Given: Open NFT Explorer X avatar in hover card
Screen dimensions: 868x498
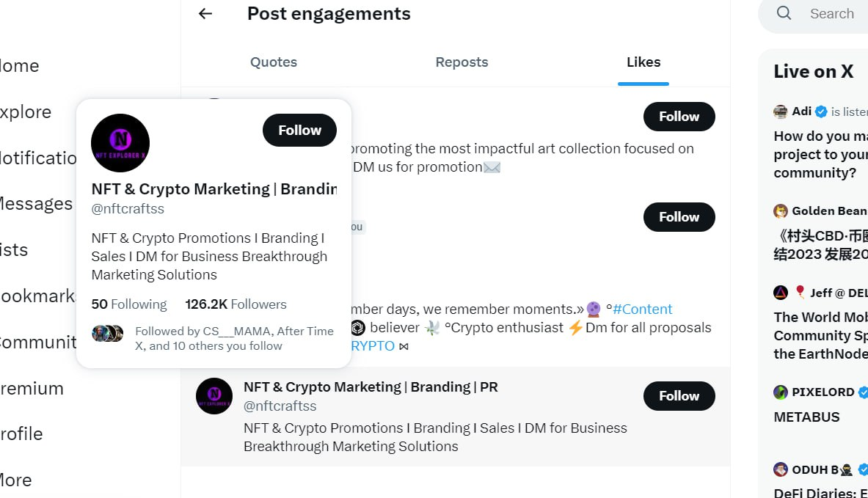Looking at the screenshot, I should 120,143.
